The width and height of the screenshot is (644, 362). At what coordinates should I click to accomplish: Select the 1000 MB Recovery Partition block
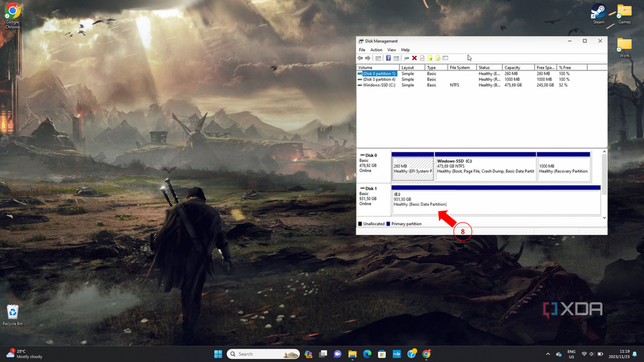pos(563,167)
